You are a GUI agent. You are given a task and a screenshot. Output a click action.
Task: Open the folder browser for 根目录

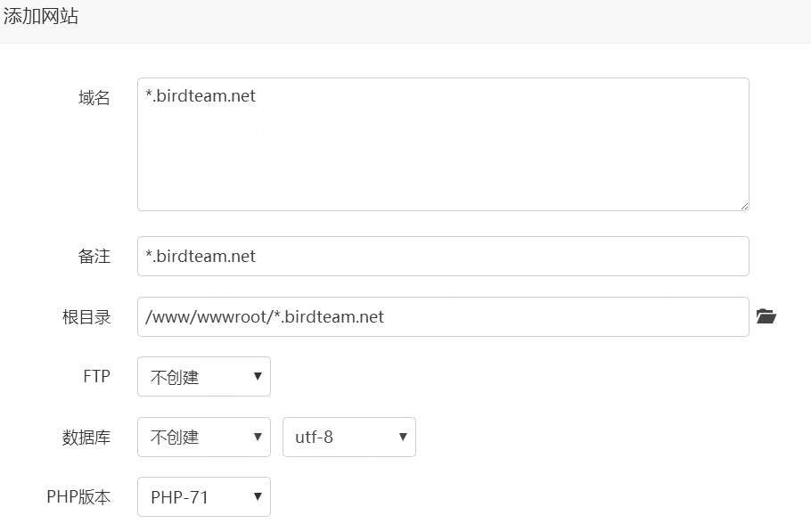(x=766, y=315)
